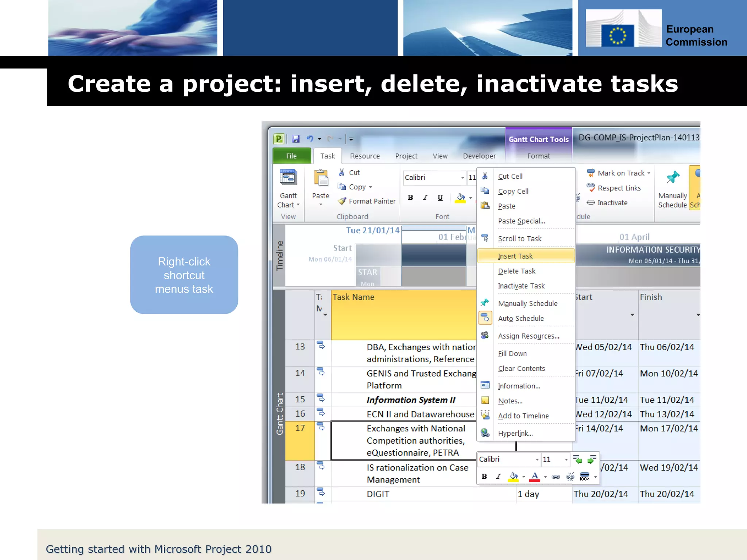
Task: Click Indent Task arrow in mini toolbar
Action: tap(592, 459)
